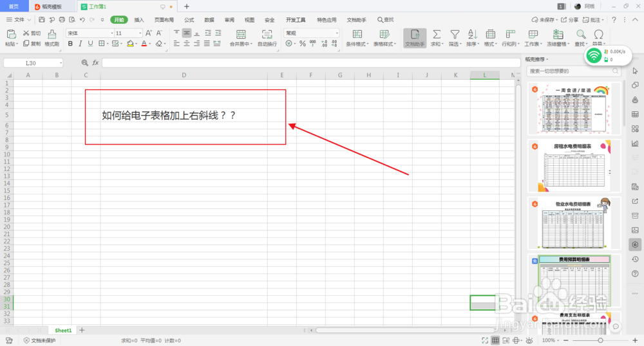The image size is (644, 346).
Task: Open a new document tab with plus
Action: [x=187, y=6]
